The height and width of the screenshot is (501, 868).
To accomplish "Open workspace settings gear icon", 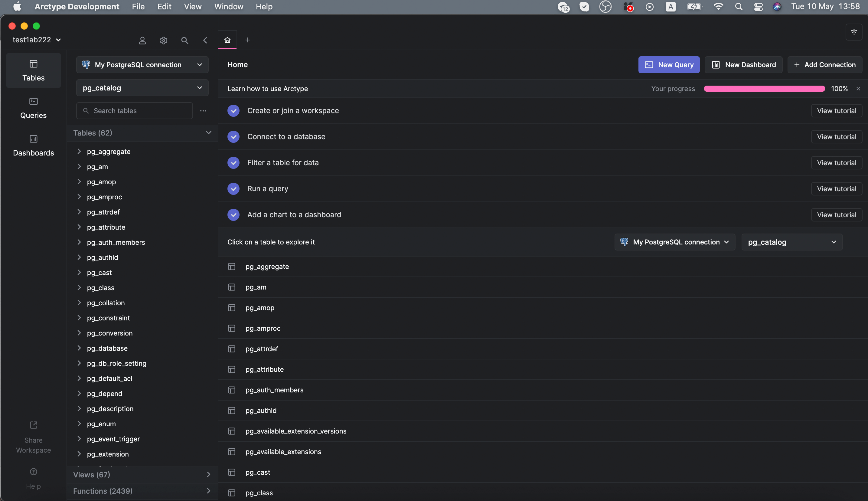I will pyautogui.click(x=164, y=40).
